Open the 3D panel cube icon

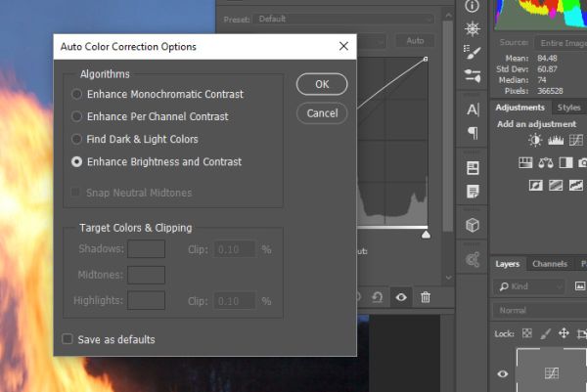coord(473,225)
